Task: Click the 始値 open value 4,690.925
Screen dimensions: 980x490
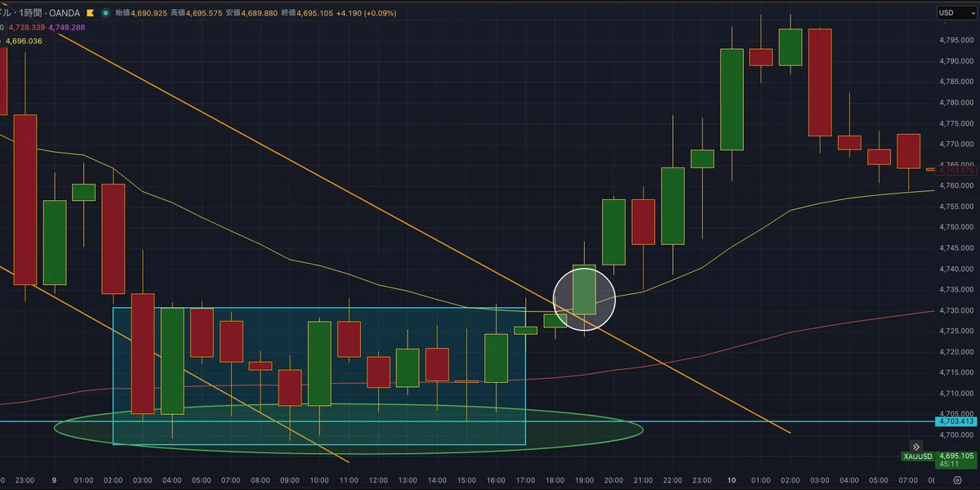Action: point(149,12)
